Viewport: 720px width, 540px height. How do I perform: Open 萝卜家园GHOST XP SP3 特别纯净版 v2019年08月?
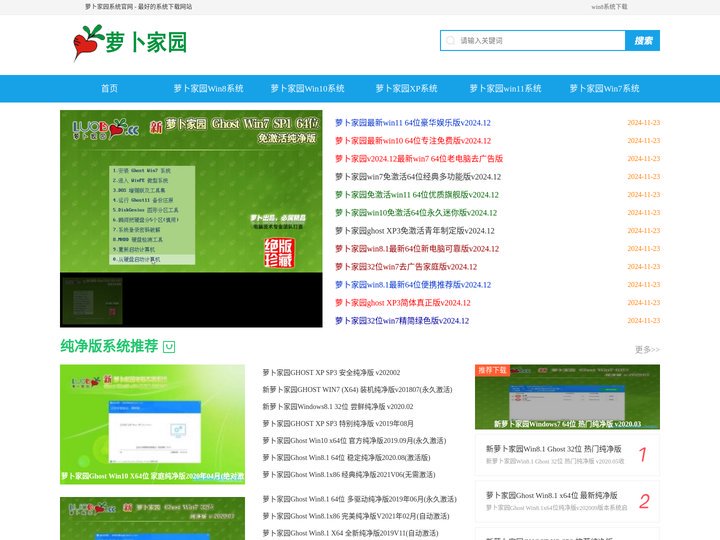pos(338,423)
